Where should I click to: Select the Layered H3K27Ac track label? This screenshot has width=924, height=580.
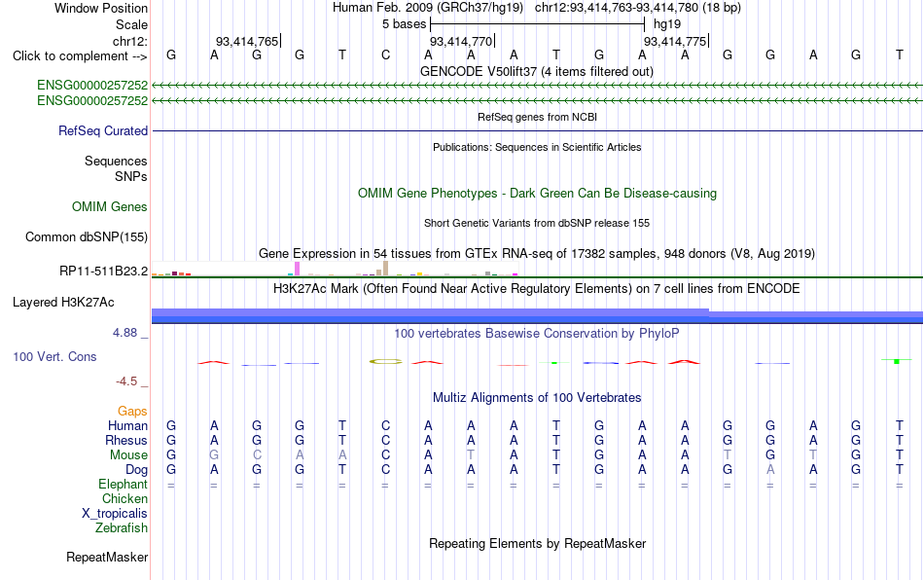click(63, 303)
